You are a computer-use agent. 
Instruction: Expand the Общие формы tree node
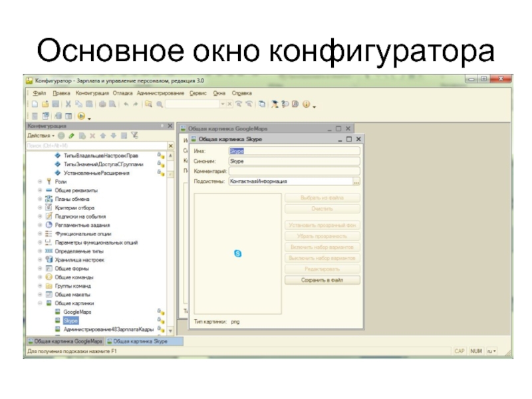point(40,268)
